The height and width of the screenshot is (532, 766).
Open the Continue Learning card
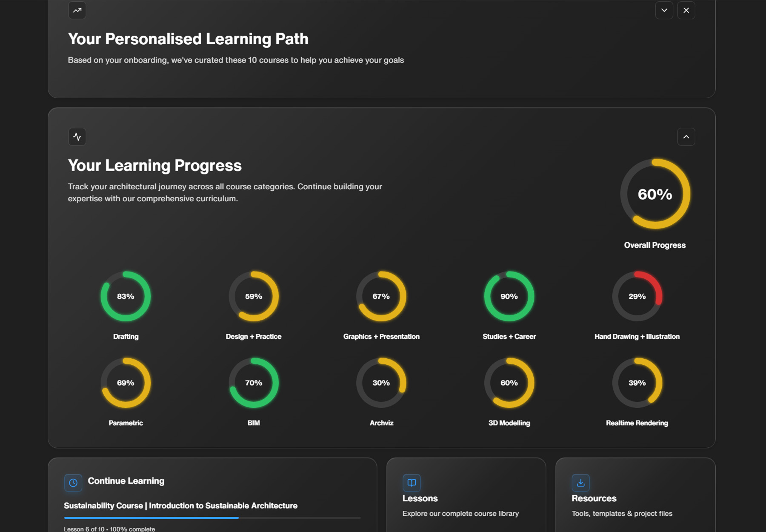[x=126, y=481]
